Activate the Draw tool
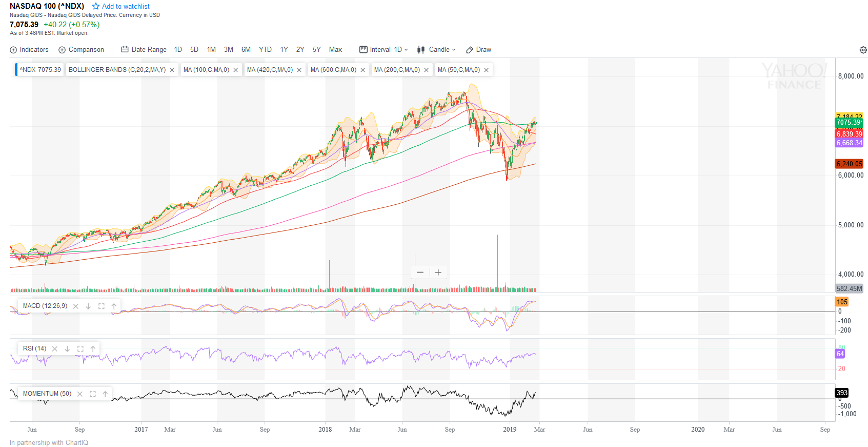868x447 pixels. pos(478,50)
